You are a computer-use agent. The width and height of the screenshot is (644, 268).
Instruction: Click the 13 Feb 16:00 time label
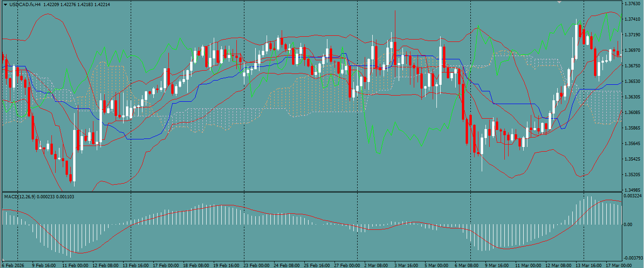[x=136, y=265]
